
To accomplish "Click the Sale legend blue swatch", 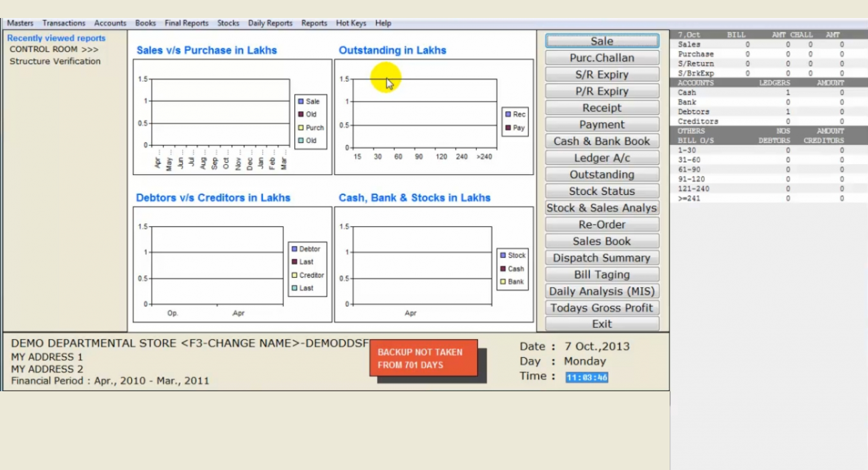I will coord(301,101).
